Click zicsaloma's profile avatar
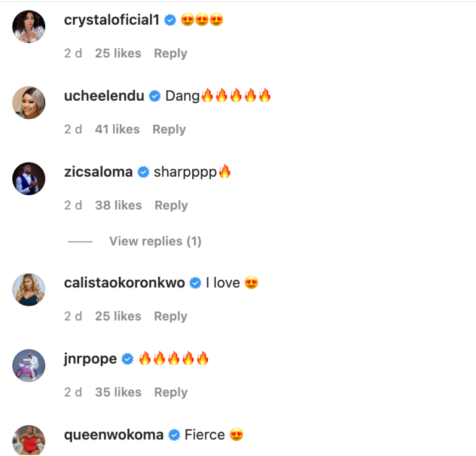The image size is (476, 456). pyautogui.click(x=29, y=179)
